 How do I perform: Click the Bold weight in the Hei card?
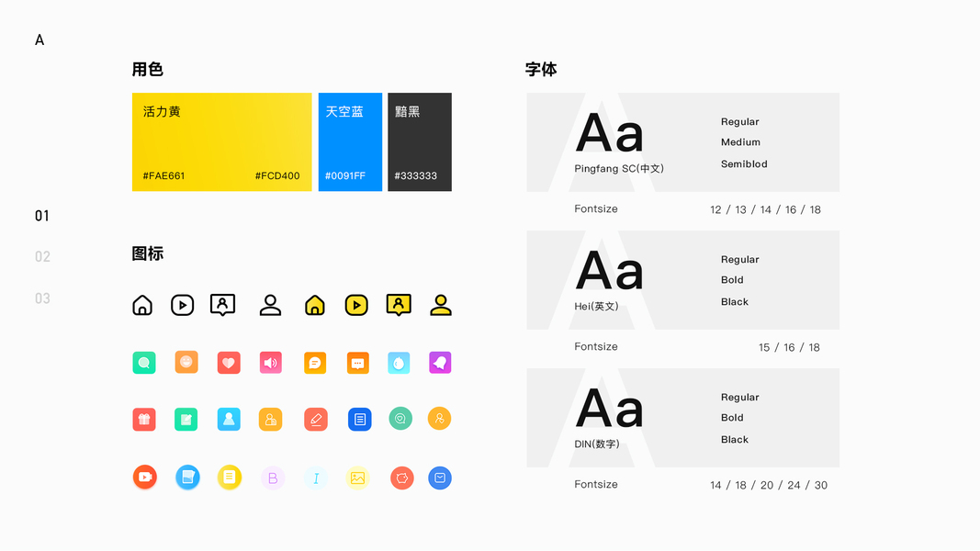point(732,280)
